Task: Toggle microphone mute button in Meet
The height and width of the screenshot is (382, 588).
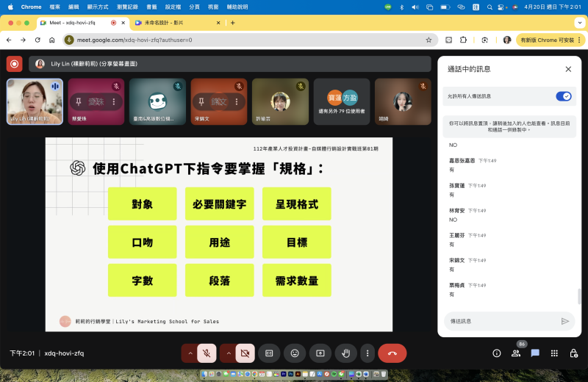Action: [x=207, y=353]
